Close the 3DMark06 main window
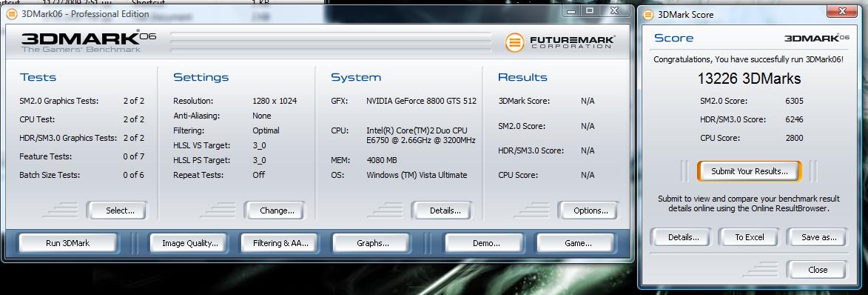Image resolution: width=868 pixels, height=295 pixels. point(613,10)
